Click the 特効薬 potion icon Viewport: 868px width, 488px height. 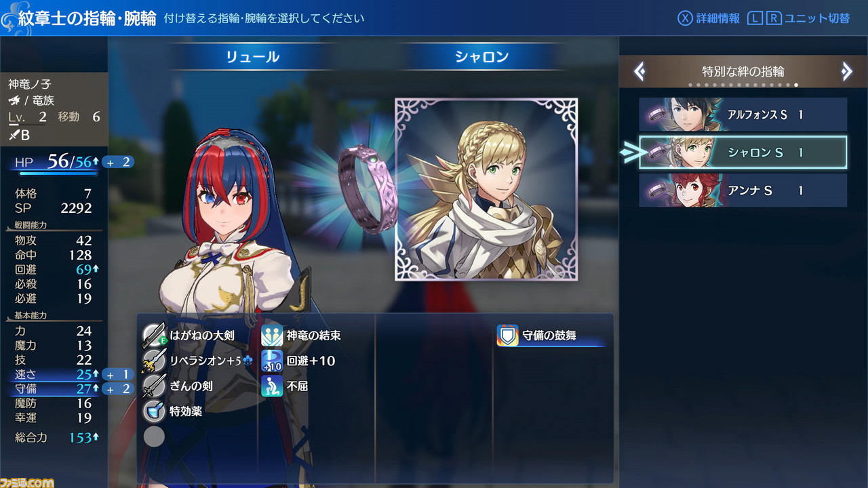pyautogui.click(x=154, y=411)
